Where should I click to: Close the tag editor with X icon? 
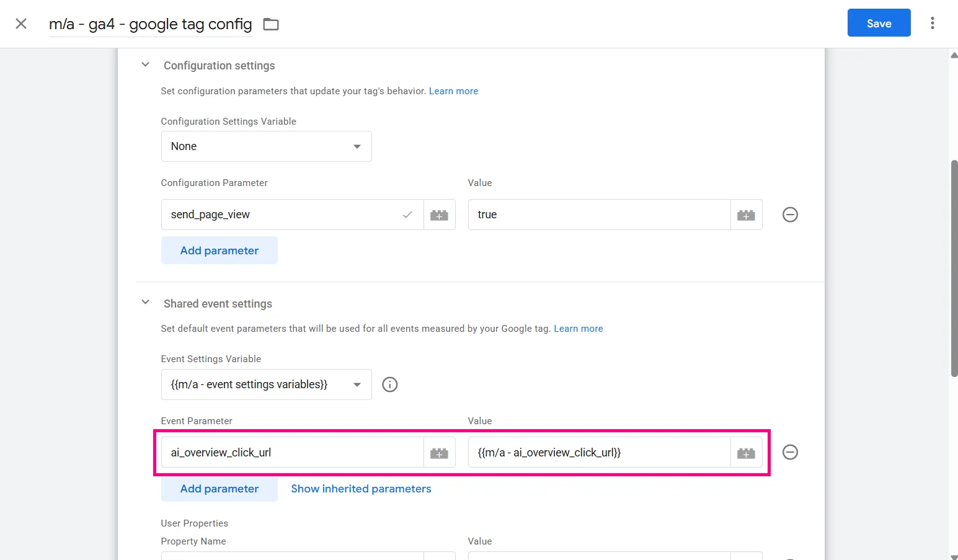[21, 24]
